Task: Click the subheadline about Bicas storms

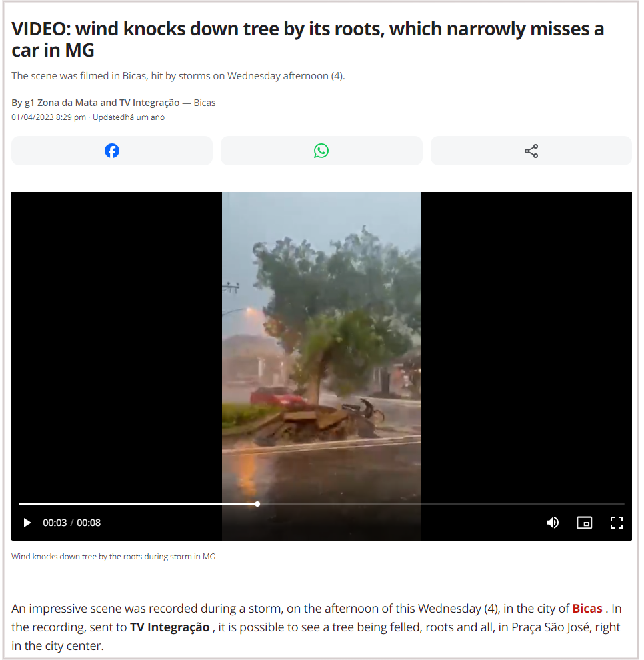Action: tap(178, 76)
